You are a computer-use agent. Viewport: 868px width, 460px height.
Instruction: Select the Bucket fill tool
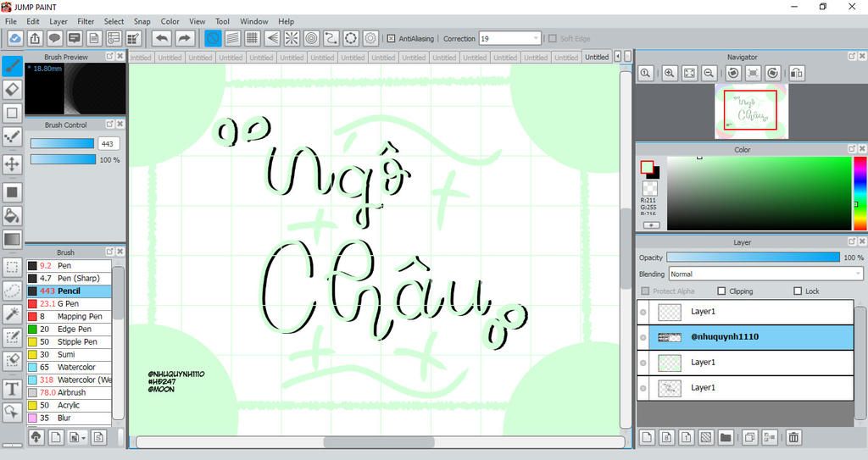point(12,216)
